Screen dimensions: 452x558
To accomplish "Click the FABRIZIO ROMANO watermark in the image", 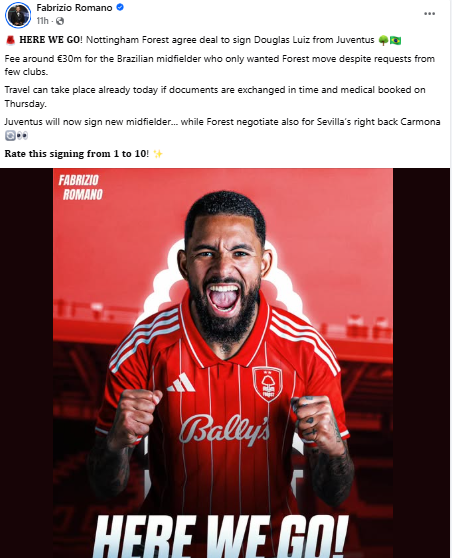I will click(x=80, y=188).
